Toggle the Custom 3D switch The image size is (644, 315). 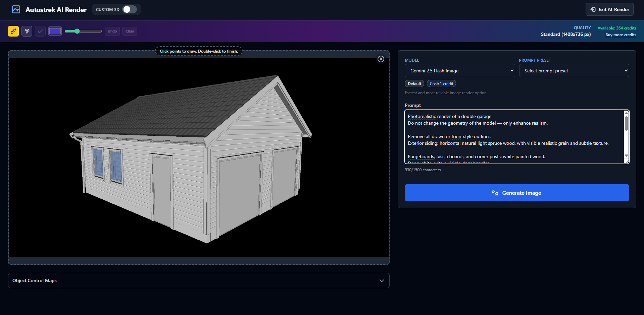(x=130, y=9)
